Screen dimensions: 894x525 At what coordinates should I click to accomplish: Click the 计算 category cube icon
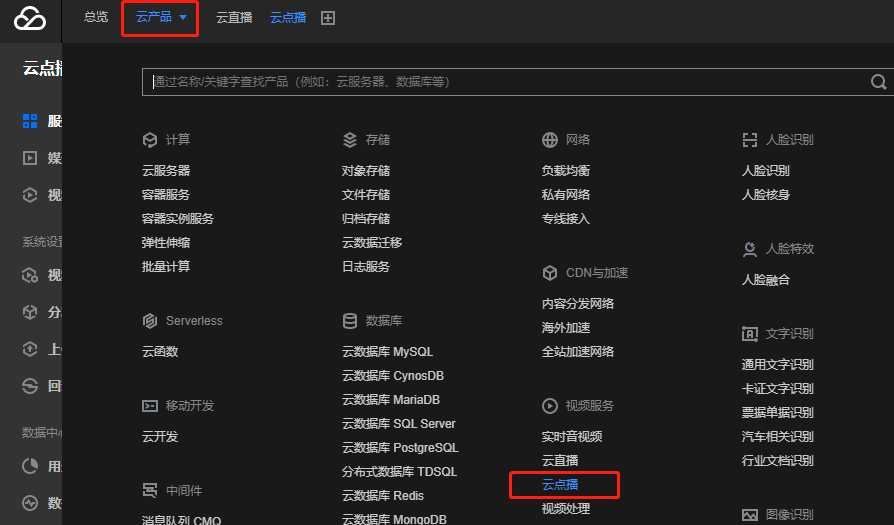[150, 140]
